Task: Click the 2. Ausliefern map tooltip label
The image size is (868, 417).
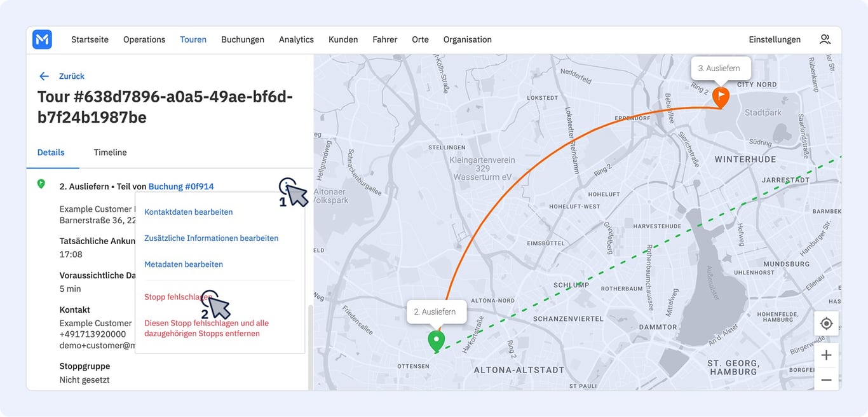Action: tap(437, 312)
